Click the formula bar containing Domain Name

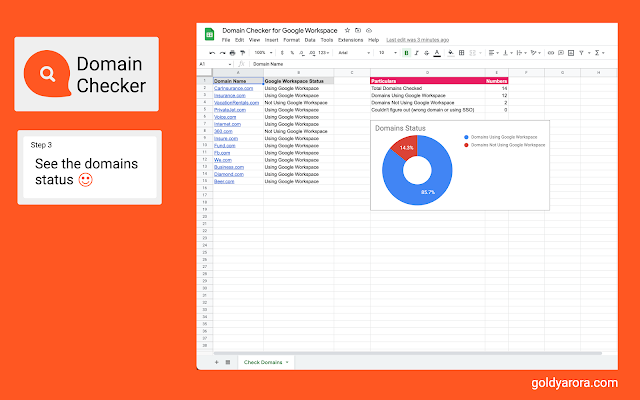click(433, 64)
